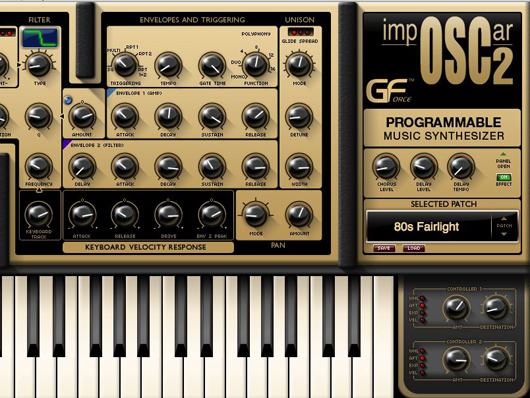Toggle the green Effect ON switch
The width and height of the screenshot is (530, 398).
click(x=504, y=177)
